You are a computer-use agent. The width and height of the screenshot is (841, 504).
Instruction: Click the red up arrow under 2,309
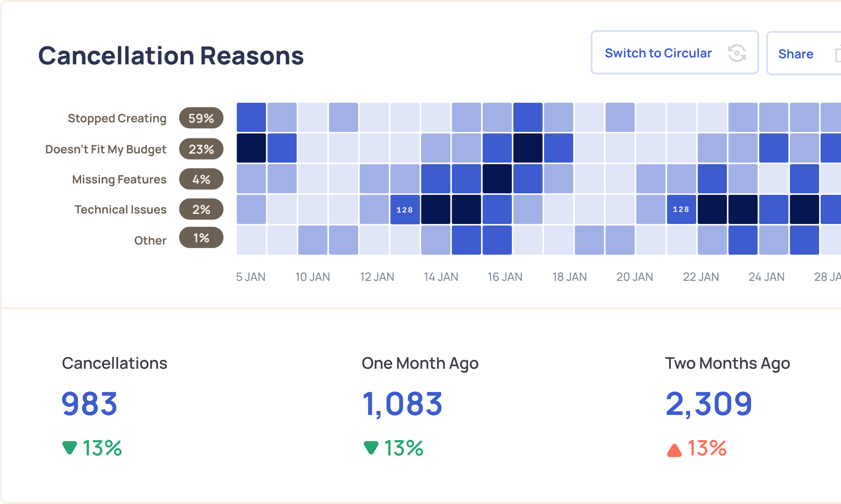(674, 450)
